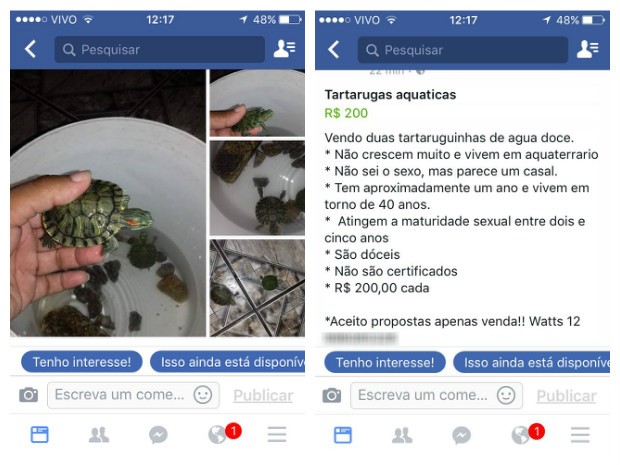The width and height of the screenshot is (620, 465).
Task: Open the friends list icon above Tartarugas aquaticas
Action: pos(588,49)
